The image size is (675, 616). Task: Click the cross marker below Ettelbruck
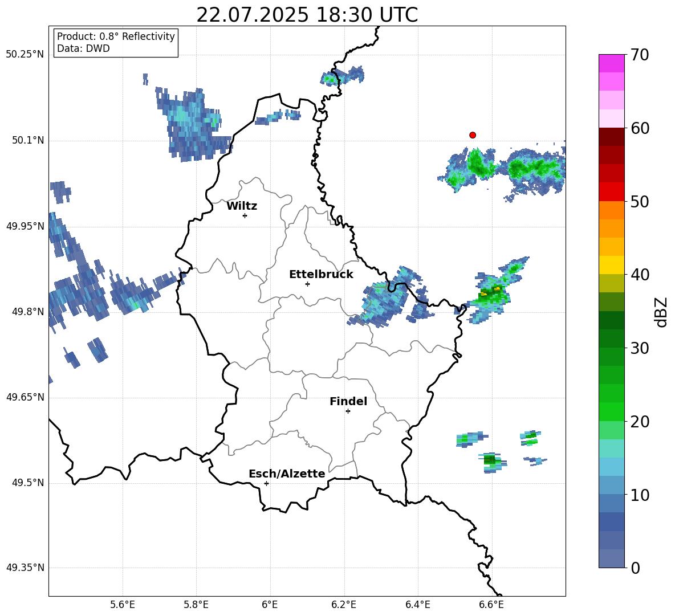pyautogui.click(x=307, y=284)
